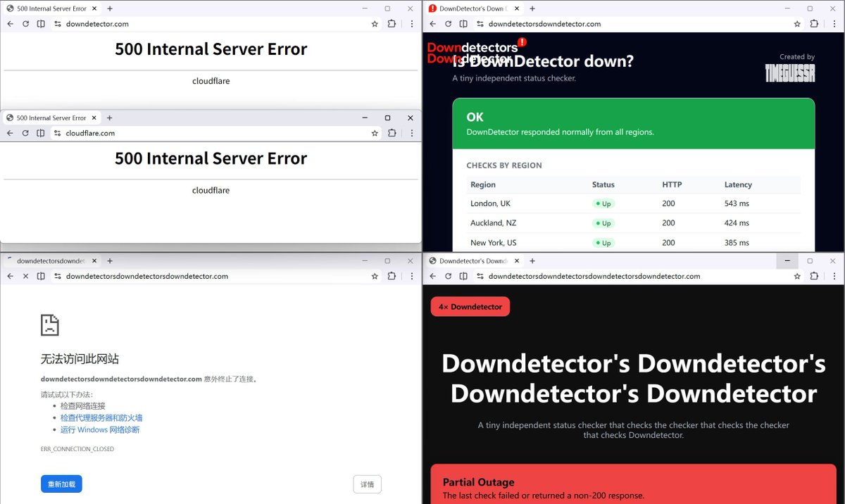845x504 pixels.
Task: Reload downdetectorsdowndetector.com window
Action: [448, 23]
